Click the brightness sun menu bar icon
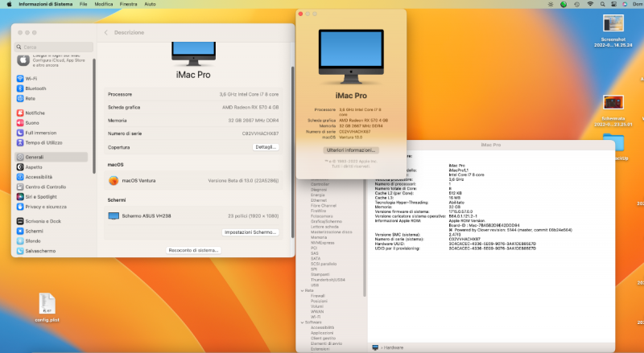The image size is (644, 353). point(551,4)
